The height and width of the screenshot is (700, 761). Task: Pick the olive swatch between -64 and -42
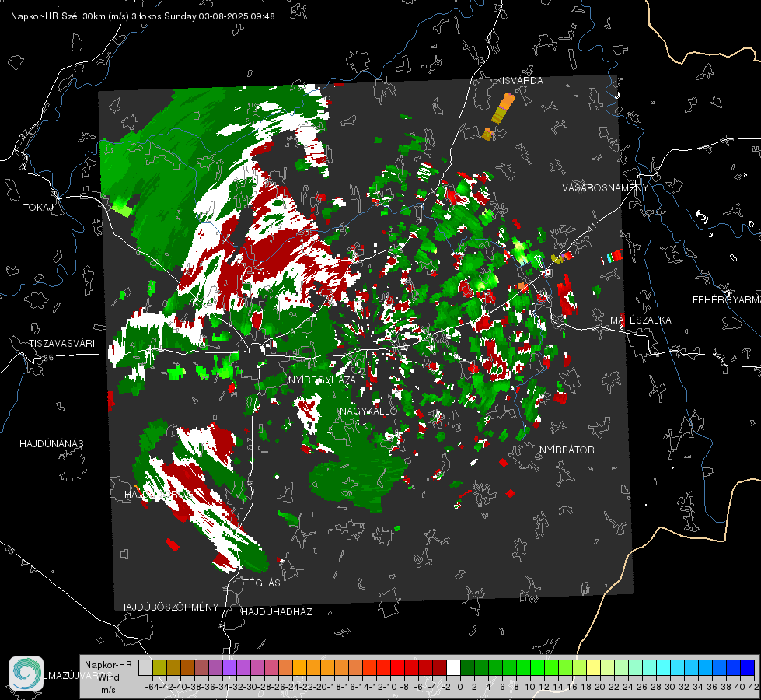point(159,667)
